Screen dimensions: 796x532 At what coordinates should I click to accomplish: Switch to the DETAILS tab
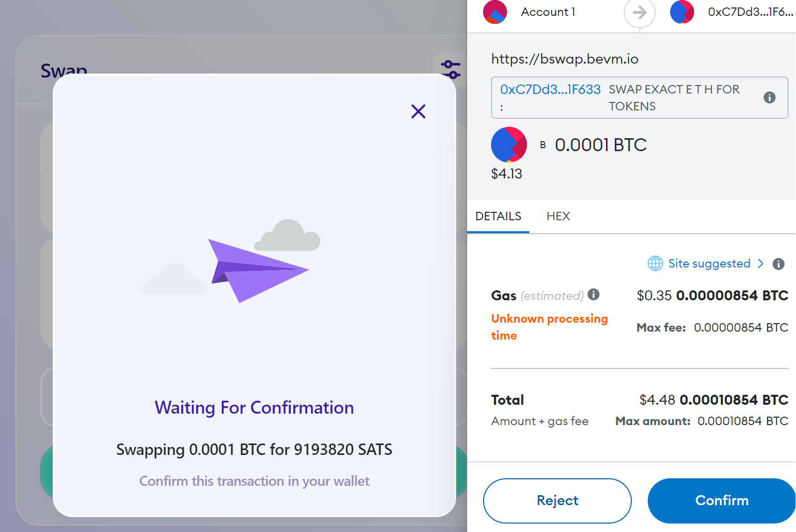498,216
